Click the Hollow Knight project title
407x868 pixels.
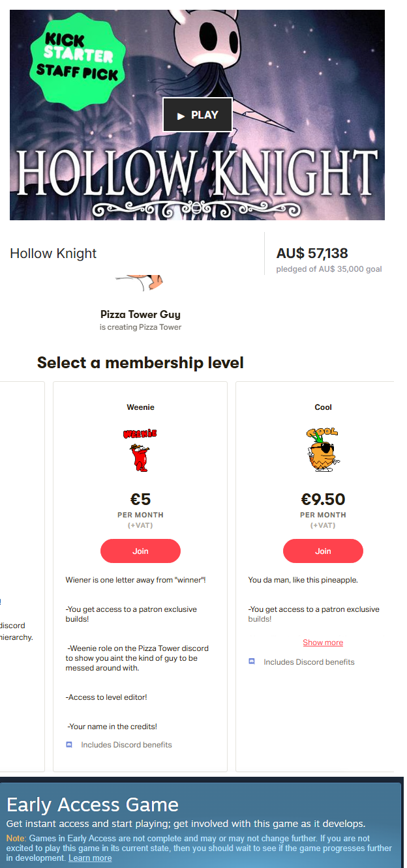point(53,253)
